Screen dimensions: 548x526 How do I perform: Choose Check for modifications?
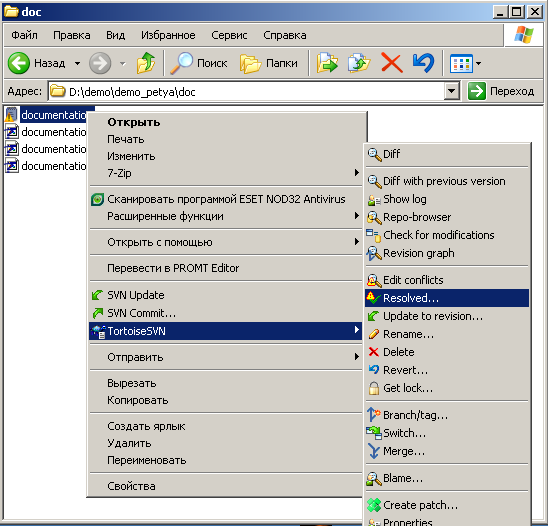(x=447, y=235)
